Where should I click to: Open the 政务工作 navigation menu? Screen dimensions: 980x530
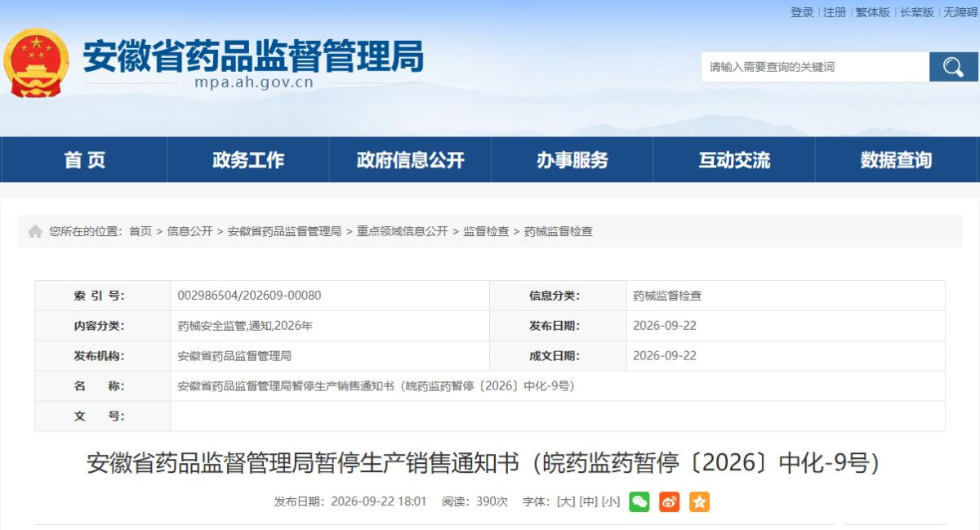tap(248, 160)
